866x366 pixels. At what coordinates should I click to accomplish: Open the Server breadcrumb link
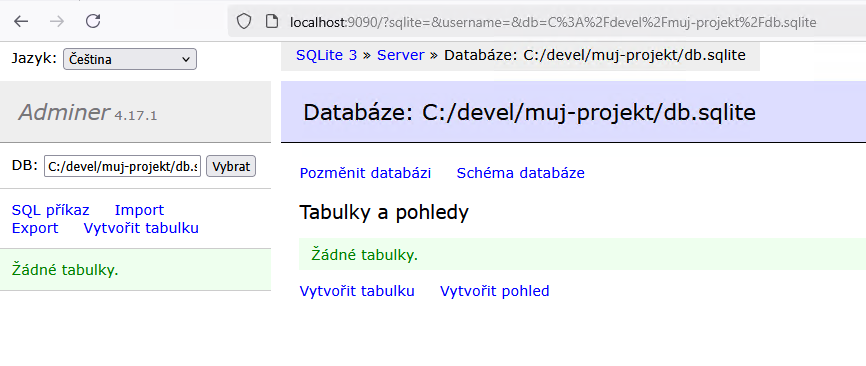[400, 55]
